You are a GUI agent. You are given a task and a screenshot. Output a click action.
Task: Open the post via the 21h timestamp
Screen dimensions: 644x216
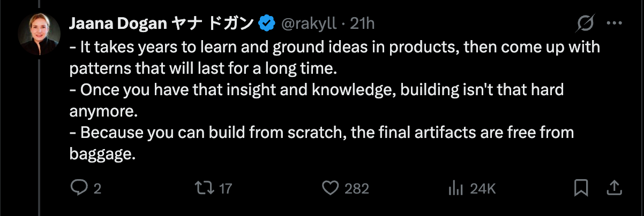tap(362, 23)
